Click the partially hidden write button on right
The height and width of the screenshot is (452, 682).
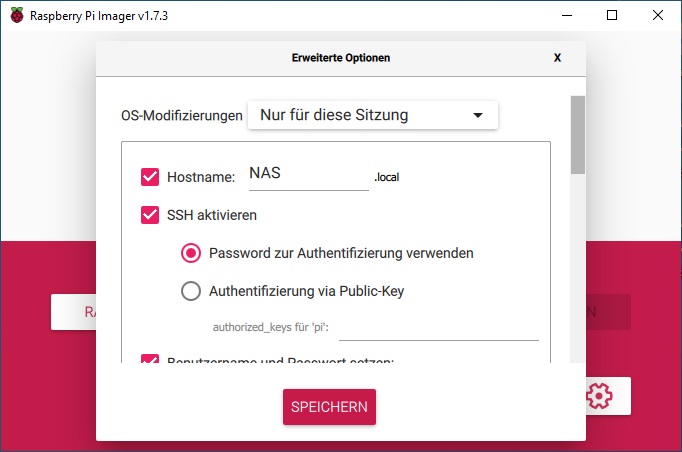click(608, 312)
